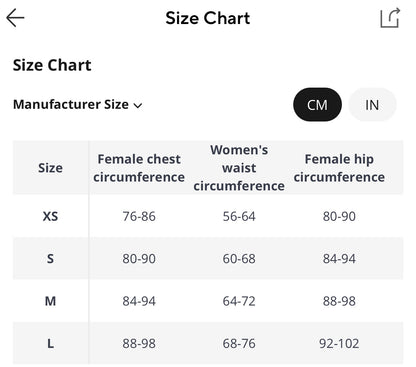Click the Female chest circumference header
Image resolution: width=416 pixels, height=367 pixels.
139,168
